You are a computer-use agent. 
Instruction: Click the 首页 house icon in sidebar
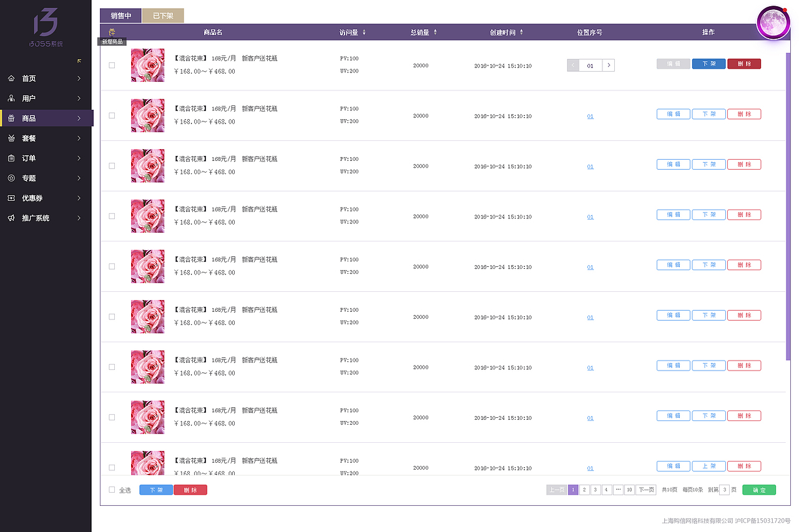11,79
